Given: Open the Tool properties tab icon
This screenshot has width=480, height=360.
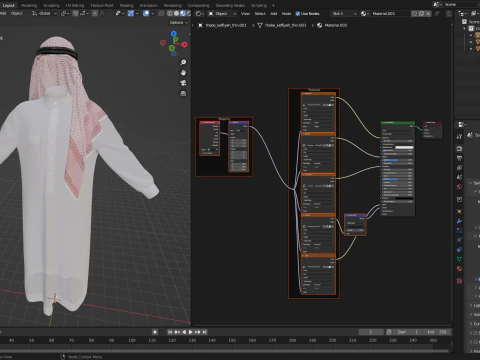Looking at the screenshot, I should [459, 136].
